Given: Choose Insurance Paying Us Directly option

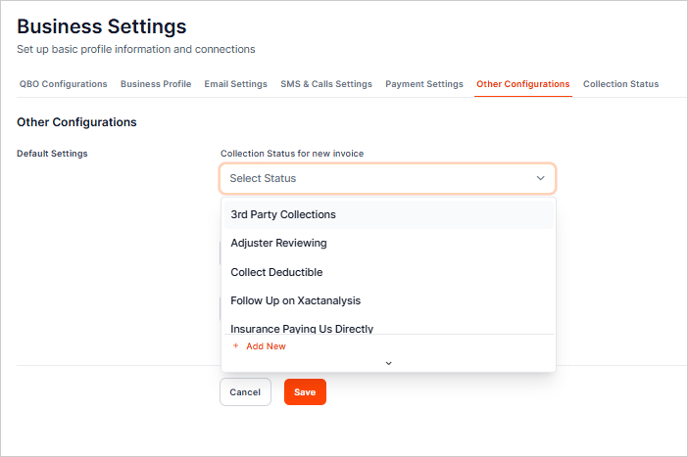Looking at the screenshot, I should pyautogui.click(x=301, y=328).
